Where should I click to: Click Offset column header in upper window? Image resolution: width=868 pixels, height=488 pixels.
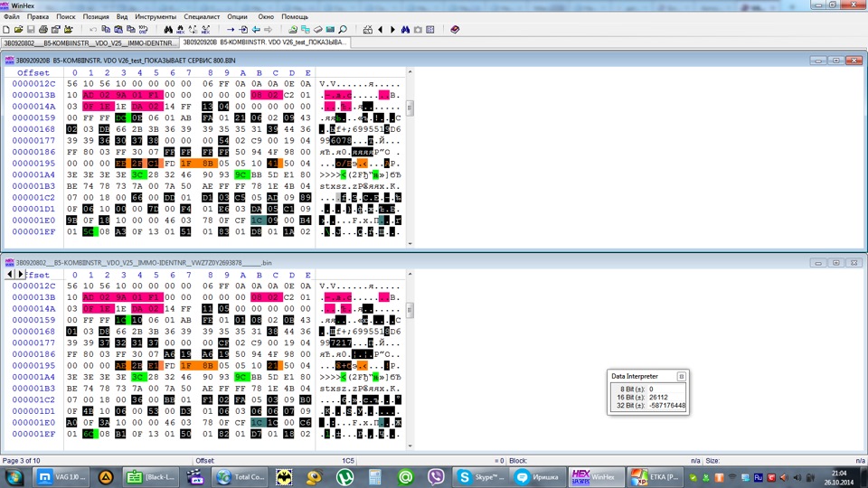click(x=33, y=73)
